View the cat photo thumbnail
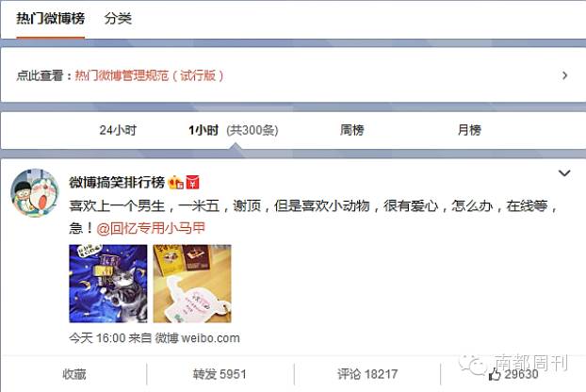Image resolution: width=586 pixels, height=392 pixels. tap(108, 284)
